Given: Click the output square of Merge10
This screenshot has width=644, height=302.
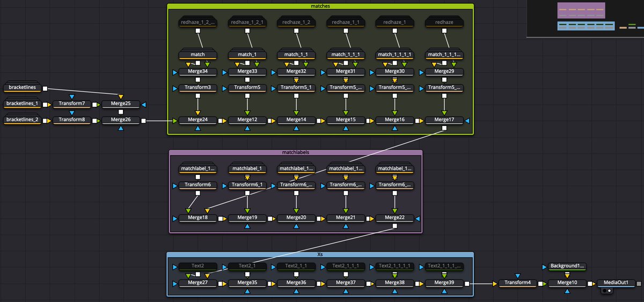Looking at the screenshot, I should click(x=589, y=283).
